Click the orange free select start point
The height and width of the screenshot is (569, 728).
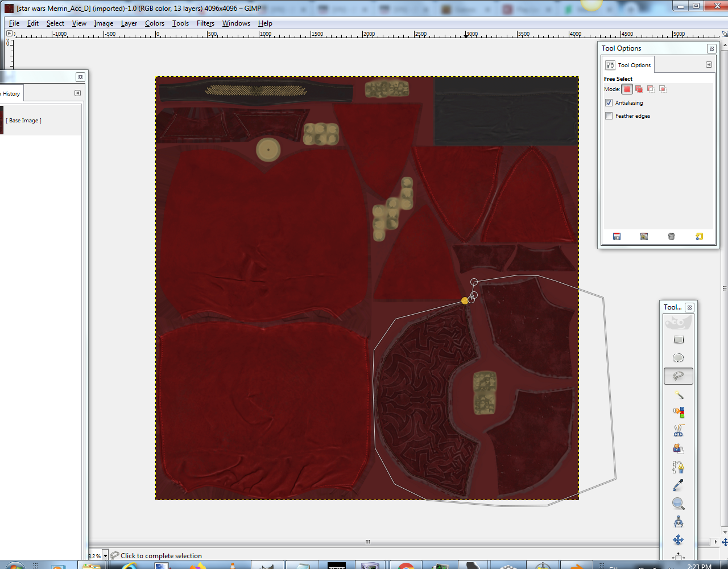465,300
